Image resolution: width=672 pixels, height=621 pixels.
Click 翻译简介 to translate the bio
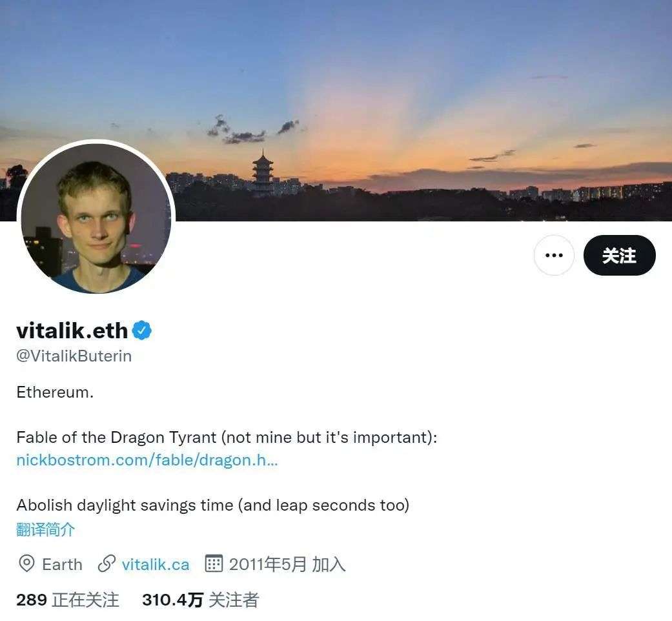[x=45, y=530]
